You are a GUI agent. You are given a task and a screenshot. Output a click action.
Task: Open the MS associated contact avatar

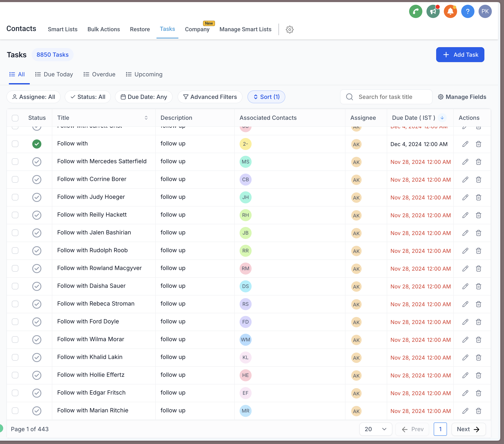click(x=245, y=162)
